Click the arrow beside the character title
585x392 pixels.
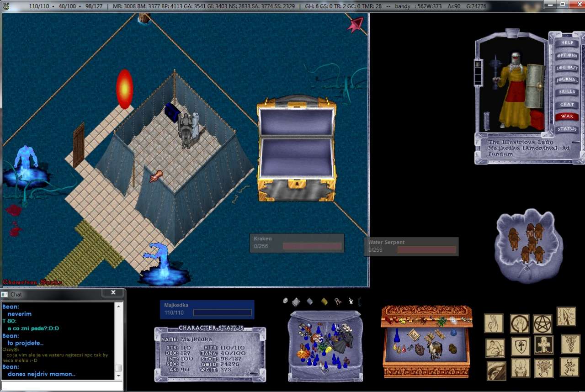pos(576,143)
